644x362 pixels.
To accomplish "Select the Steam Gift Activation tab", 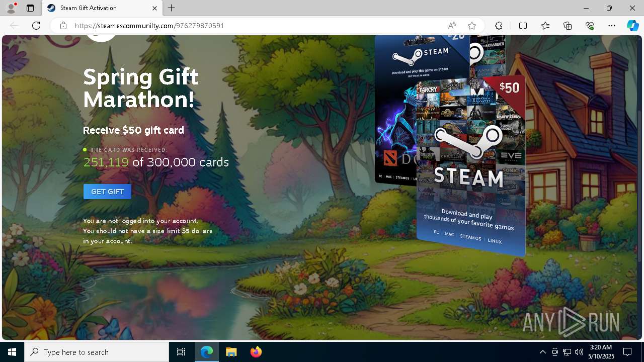I will [x=101, y=8].
